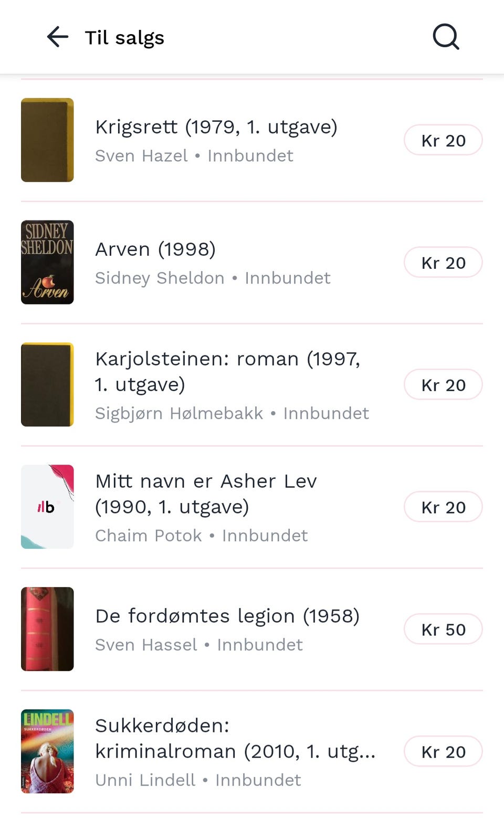Viewport: 504px width, 818px height.
Task: Tap Sukkerdøden Lindell cover image
Action: click(x=47, y=751)
